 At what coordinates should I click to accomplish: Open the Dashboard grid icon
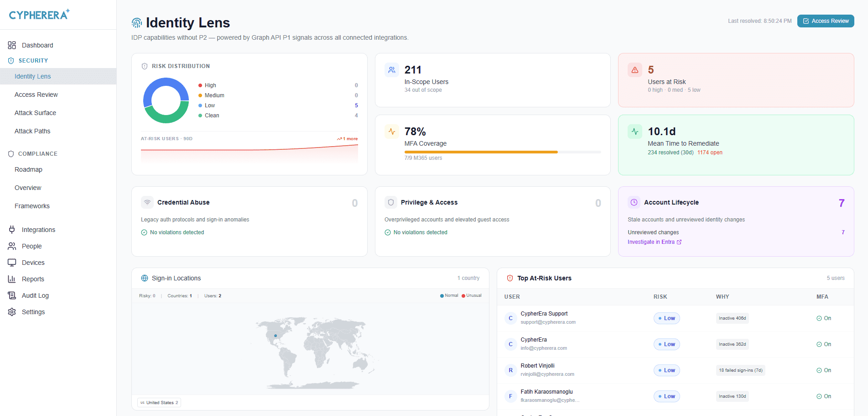coord(12,45)
